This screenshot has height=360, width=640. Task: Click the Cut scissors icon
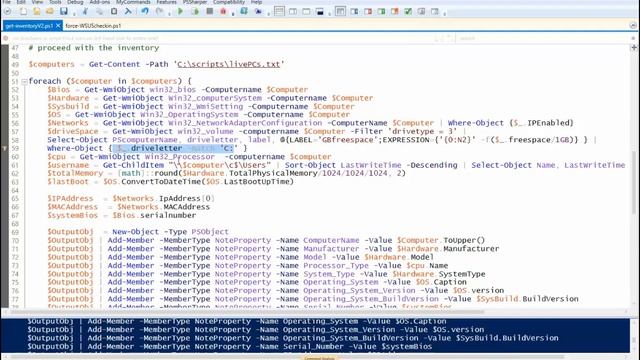click(x=84, y=11)
